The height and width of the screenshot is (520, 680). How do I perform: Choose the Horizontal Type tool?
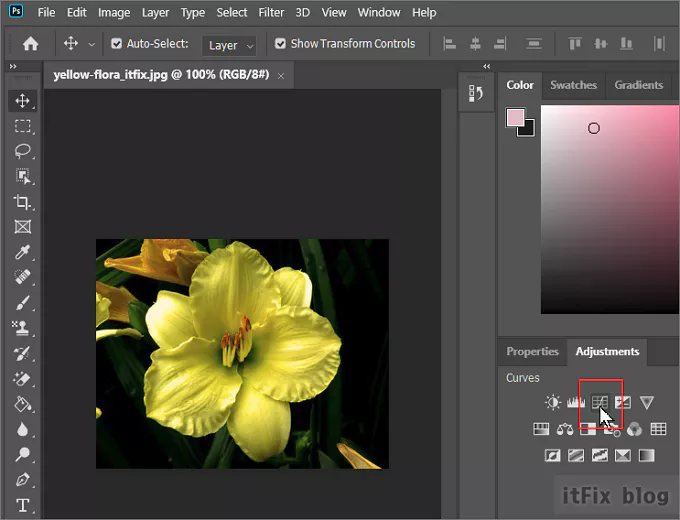[22, 505]
